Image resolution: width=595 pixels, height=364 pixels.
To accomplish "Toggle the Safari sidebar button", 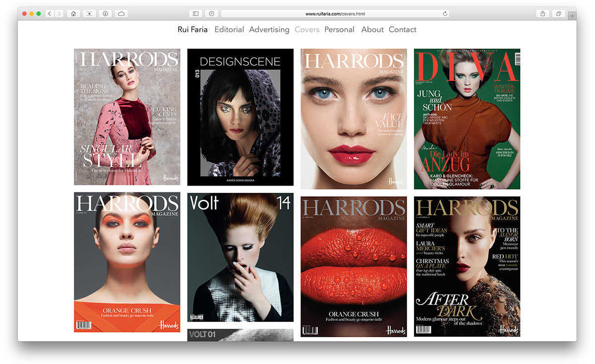I will (x=196, y=14).
